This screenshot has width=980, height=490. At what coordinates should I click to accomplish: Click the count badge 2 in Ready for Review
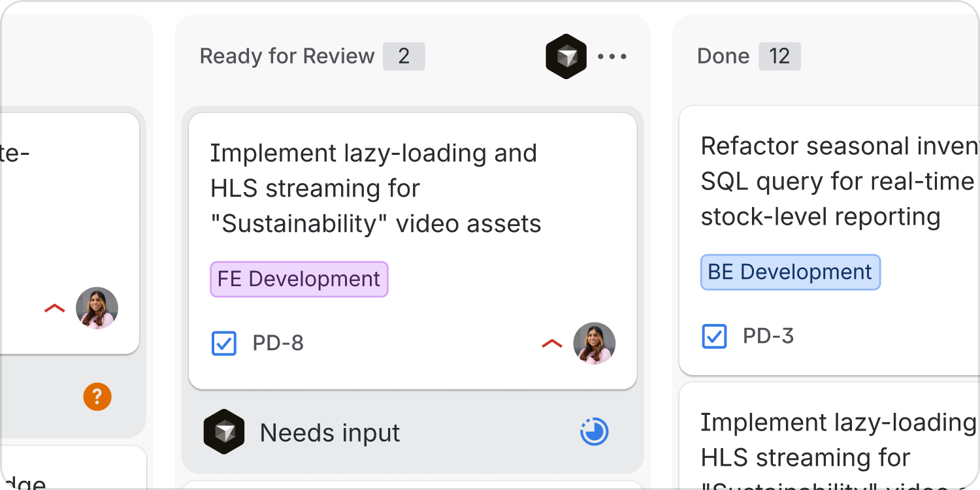(x=404, y=56)
